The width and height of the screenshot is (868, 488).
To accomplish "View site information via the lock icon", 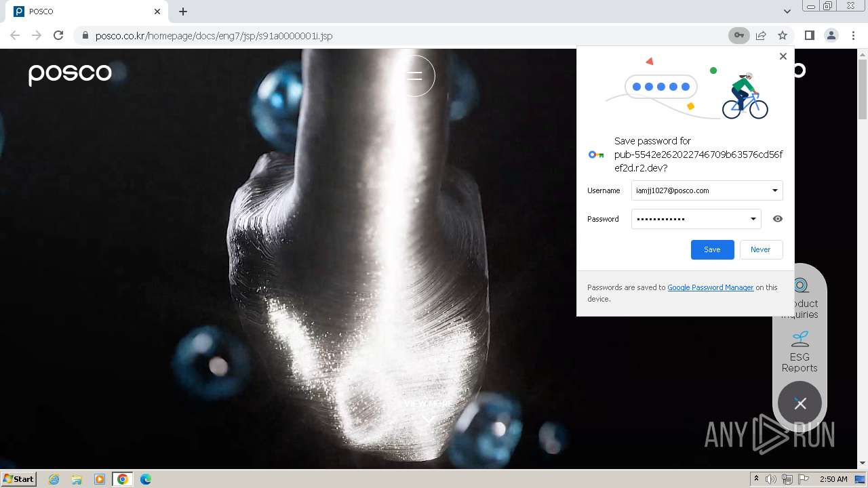I will [85, 35].
